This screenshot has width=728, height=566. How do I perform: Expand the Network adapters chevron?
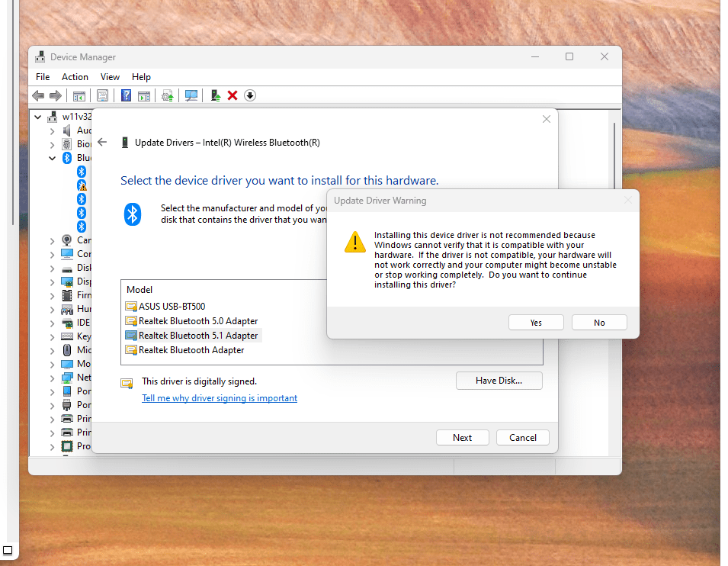[x=52, y=378]
